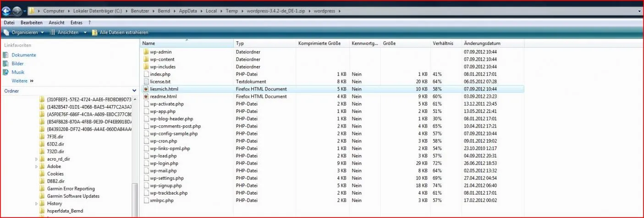Click the wp-activate.php file icon
The width and height of the screenshot is (644, 218).
(x=146, y=104)
